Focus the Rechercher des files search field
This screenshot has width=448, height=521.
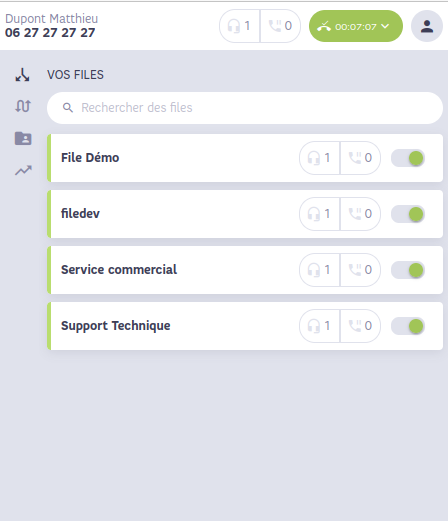tap(245, 108)
